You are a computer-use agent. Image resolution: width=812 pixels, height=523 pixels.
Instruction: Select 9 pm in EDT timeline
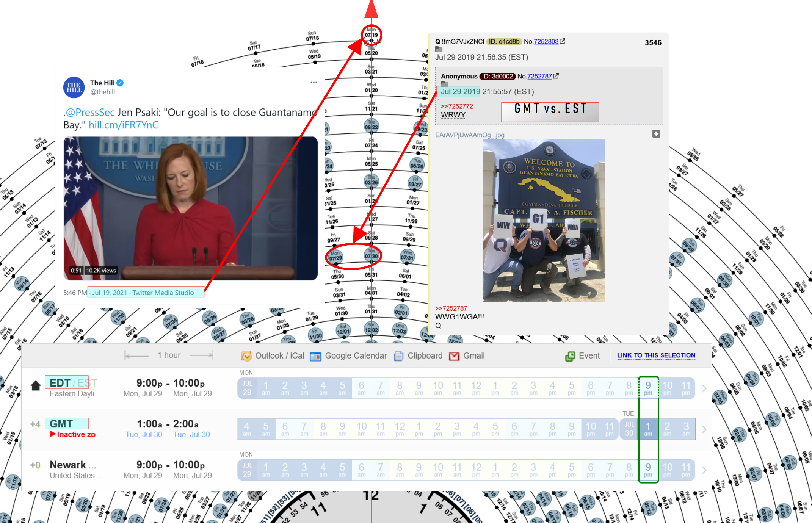[x=648, y=388]
